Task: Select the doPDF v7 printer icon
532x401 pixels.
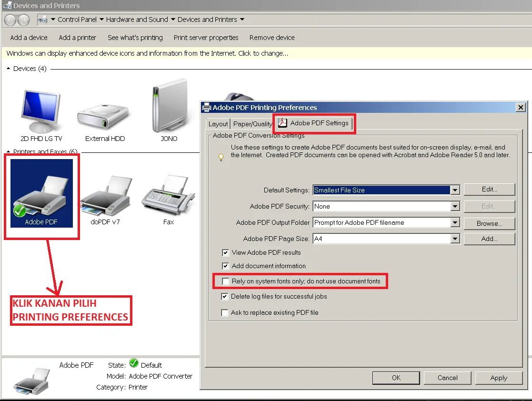Action: click(106, 195)
